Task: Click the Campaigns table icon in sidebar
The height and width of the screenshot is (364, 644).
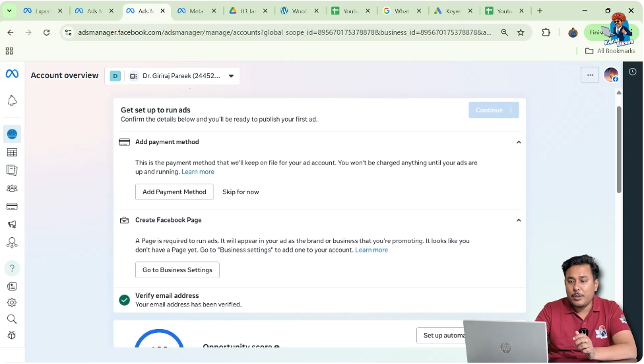Action: (12, 153)
